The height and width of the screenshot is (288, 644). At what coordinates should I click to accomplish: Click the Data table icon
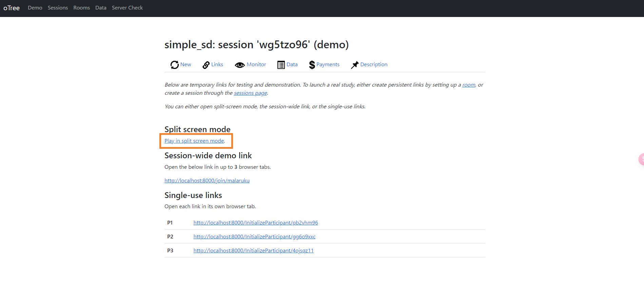coord(281,65)
